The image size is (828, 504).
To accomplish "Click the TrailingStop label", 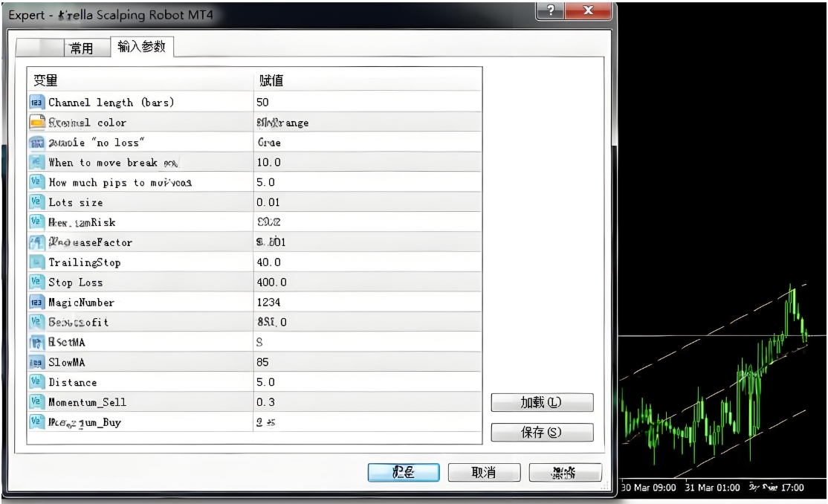I will [x=85, y=262].
